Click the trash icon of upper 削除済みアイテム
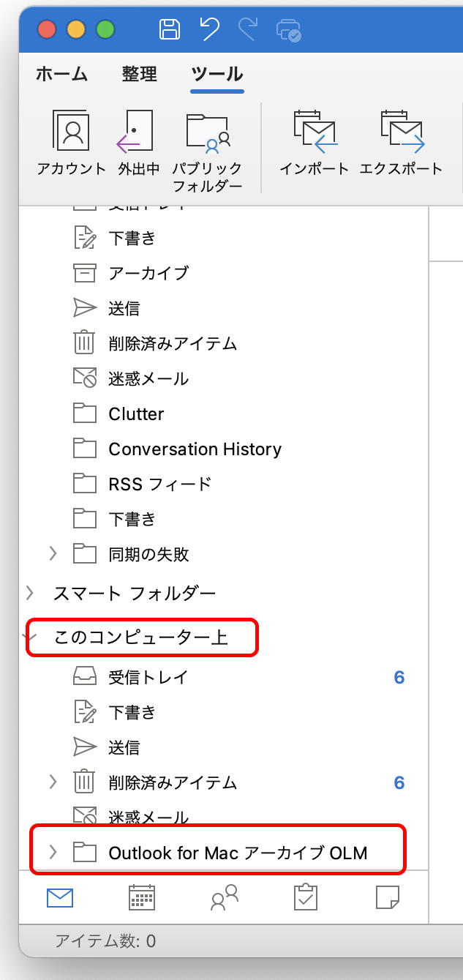The height and width of the screenshot is (980, 463). 85,343
